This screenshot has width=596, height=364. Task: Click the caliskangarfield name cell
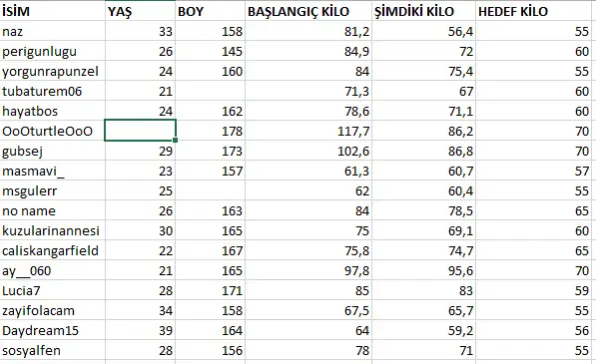tap(53, 250)
